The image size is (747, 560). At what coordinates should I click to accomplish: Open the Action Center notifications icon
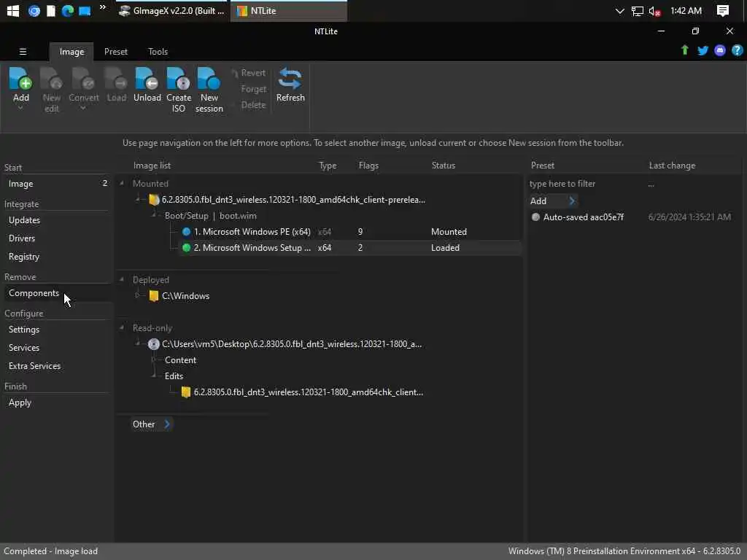tap(723, 10)
